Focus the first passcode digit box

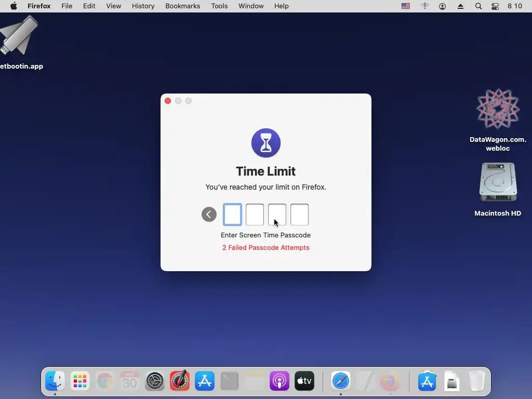(x=232, y=215)
